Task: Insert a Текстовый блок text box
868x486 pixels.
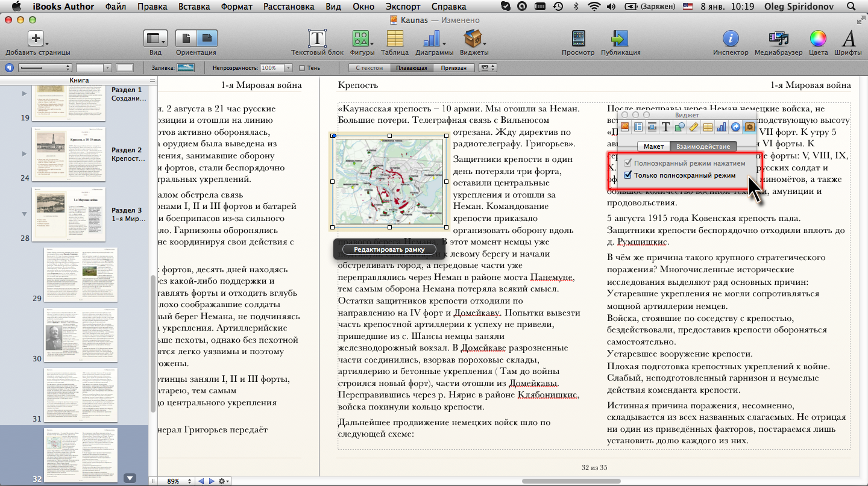Action: pos(317,39)
